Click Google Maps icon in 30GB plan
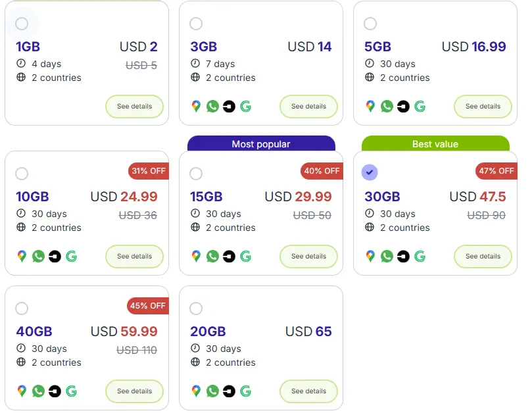This screenshot has height=419, width=532. (370, 256)
